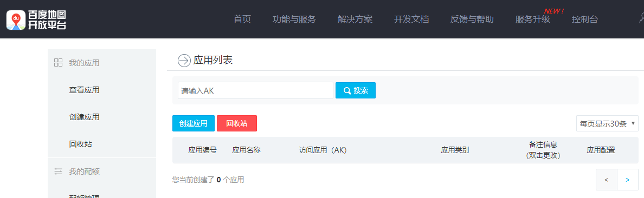Viewport: 644px width, 198px height.
Task: Click the 应用类别 column header
Action: coord(455,150)
